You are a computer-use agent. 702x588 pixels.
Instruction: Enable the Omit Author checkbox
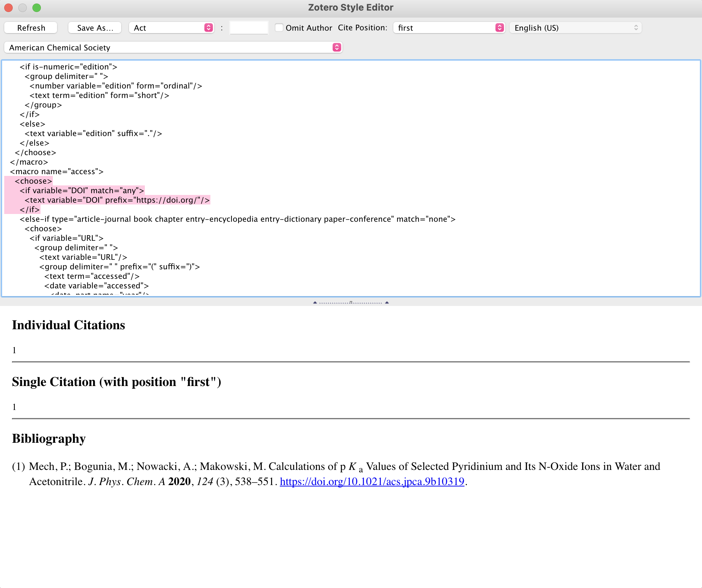[x=279, y=27]
